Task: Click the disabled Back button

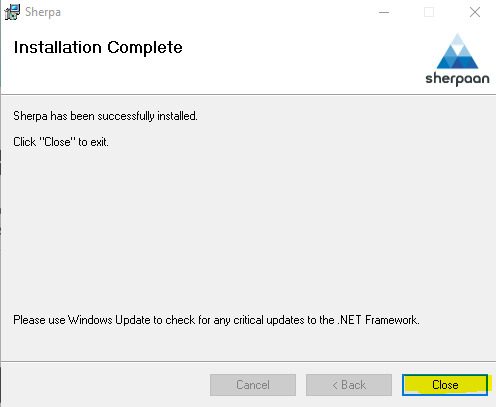Action: tap(349, 385)
